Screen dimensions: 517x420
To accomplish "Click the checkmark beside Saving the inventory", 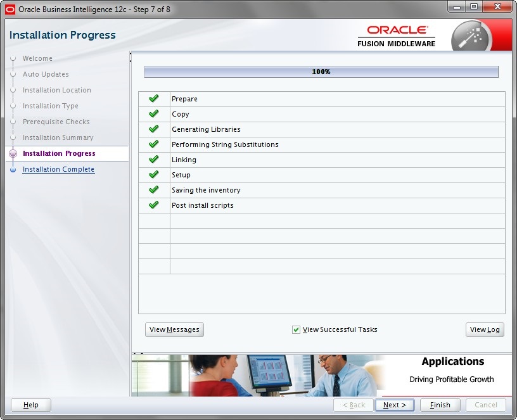I will click(154, 189).
